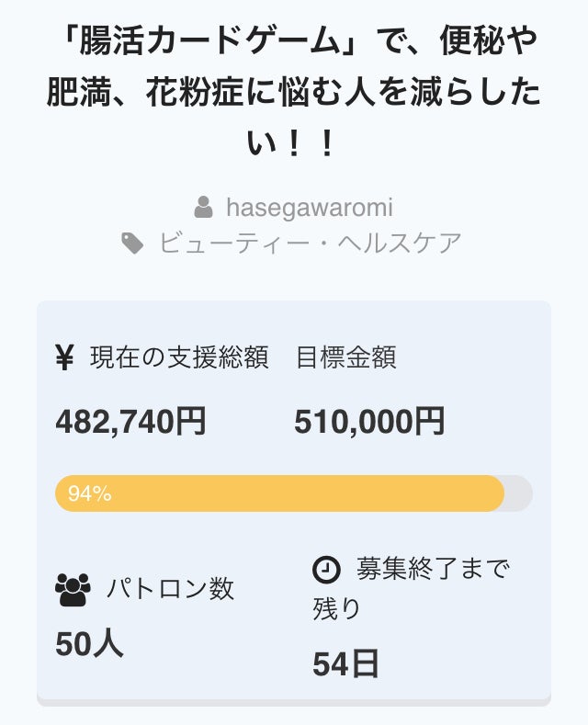Select the 目標金額 label
Viewport: 588px width, 725px height.
[x=345, y=358]
